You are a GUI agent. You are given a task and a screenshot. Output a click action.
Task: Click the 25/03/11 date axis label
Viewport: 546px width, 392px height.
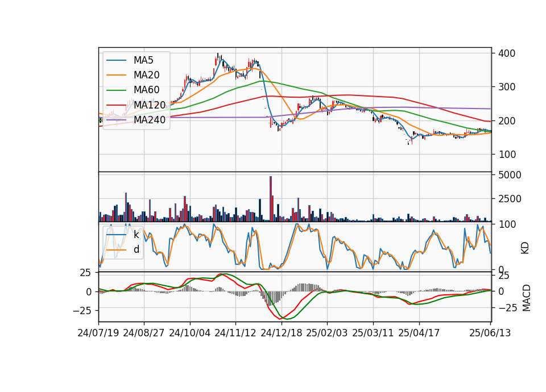pos(373,333)
